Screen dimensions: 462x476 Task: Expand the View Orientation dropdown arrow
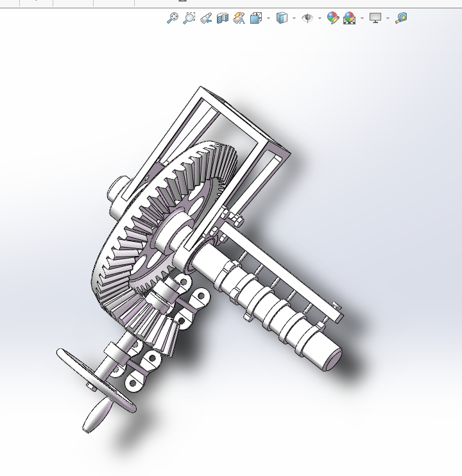pyautogui.click(x=268, y=18)
